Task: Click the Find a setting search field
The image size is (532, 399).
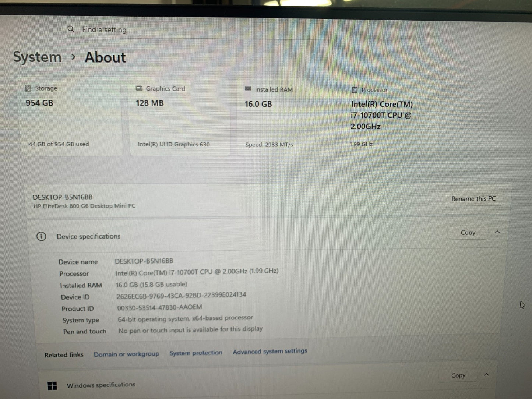Action: [195, 29]
